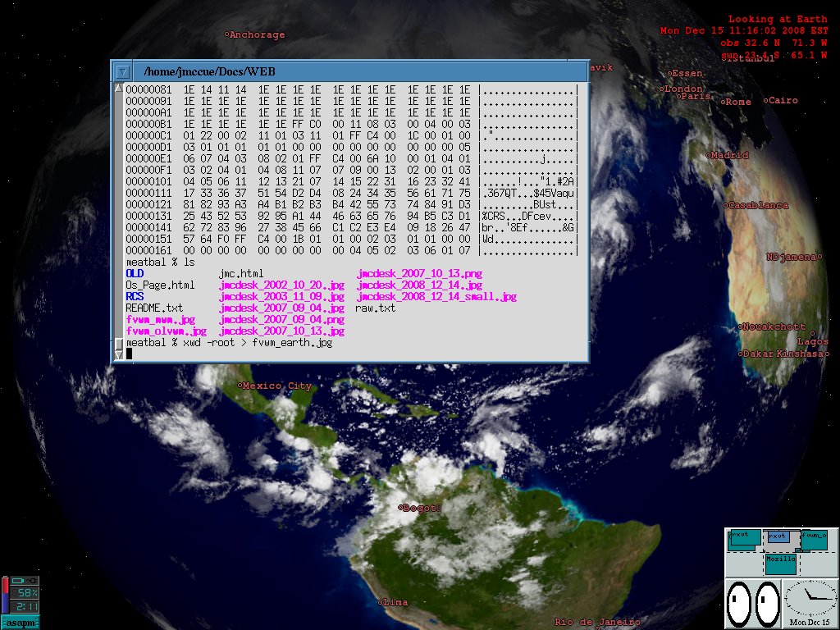Click hex dump address 00000111
This screenshot has width=840, height=630.
point(148,193)
